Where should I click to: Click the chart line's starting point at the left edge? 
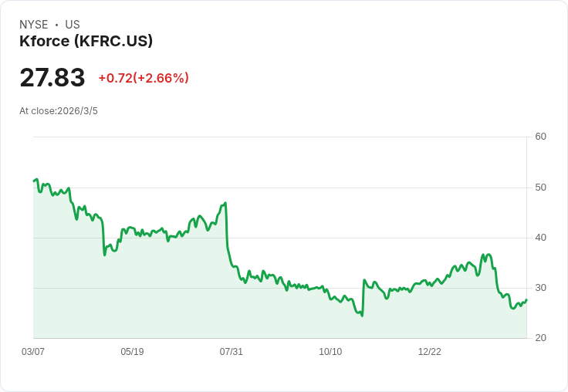coord(34,181)
